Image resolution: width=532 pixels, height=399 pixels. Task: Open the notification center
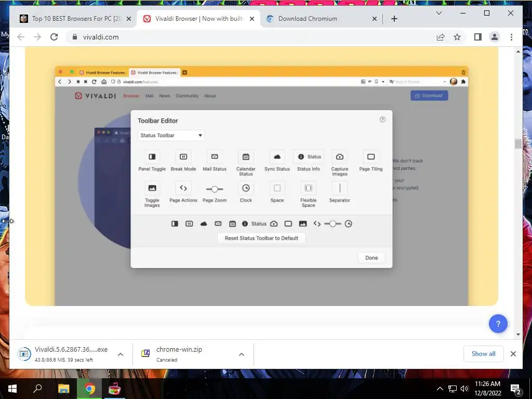pyautogui.click(x=515, y=389)
